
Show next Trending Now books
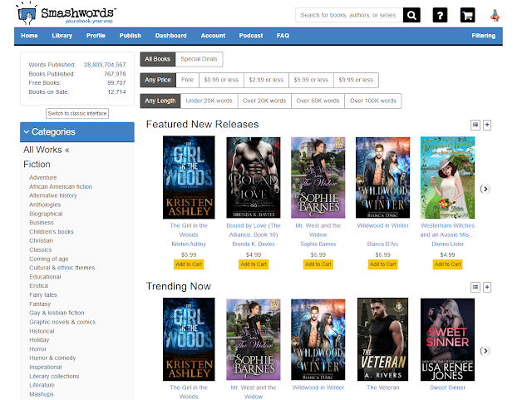(485, 351)
